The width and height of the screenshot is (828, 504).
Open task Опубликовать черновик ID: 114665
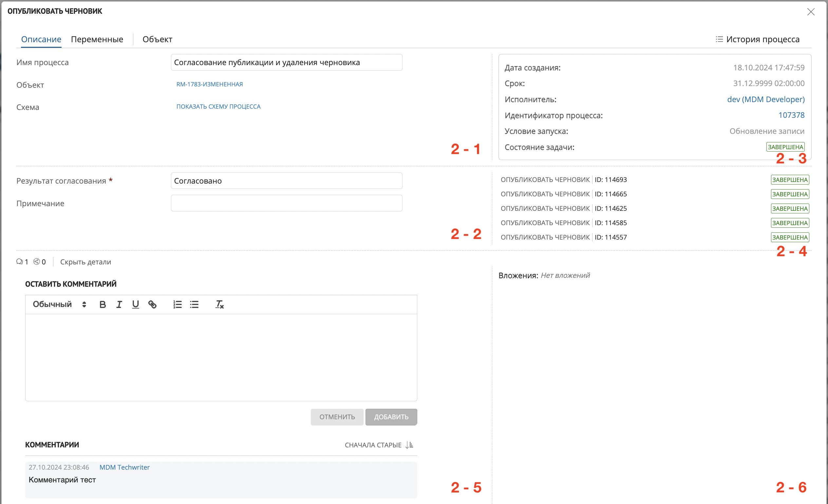564,194
